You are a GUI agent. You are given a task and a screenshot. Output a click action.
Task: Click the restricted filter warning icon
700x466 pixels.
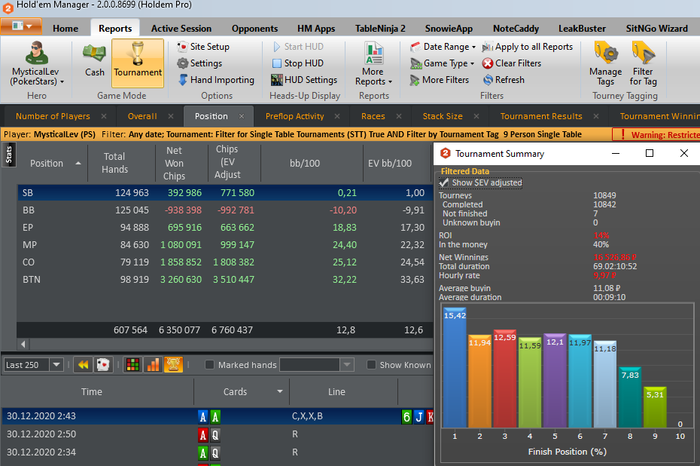(621, 134)
